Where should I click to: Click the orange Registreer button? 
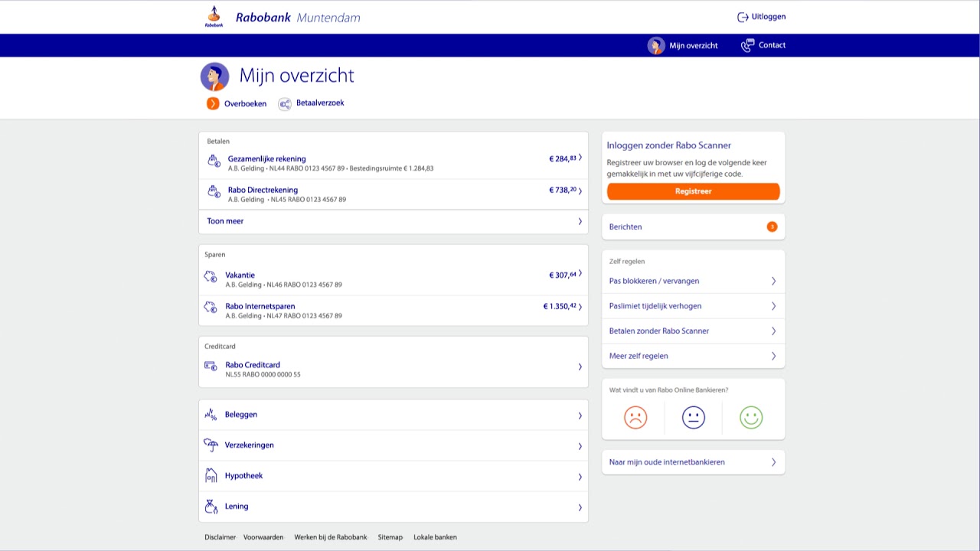(694, 191)
